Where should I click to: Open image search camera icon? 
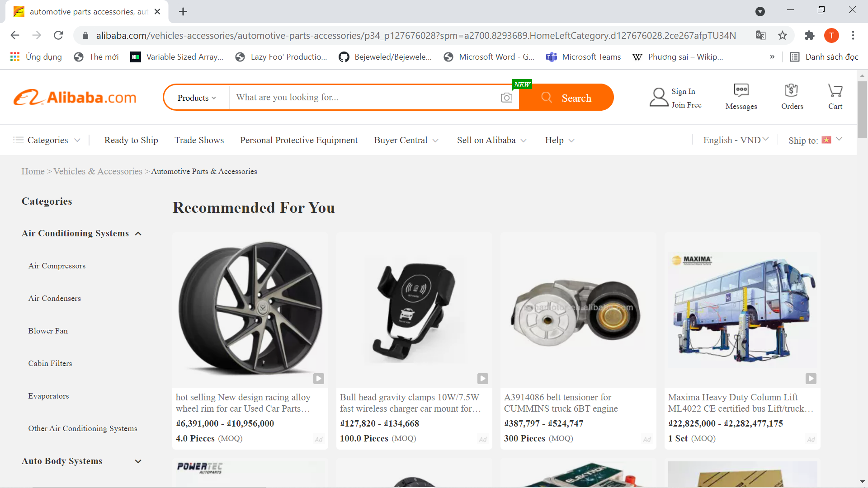(507, 98)
